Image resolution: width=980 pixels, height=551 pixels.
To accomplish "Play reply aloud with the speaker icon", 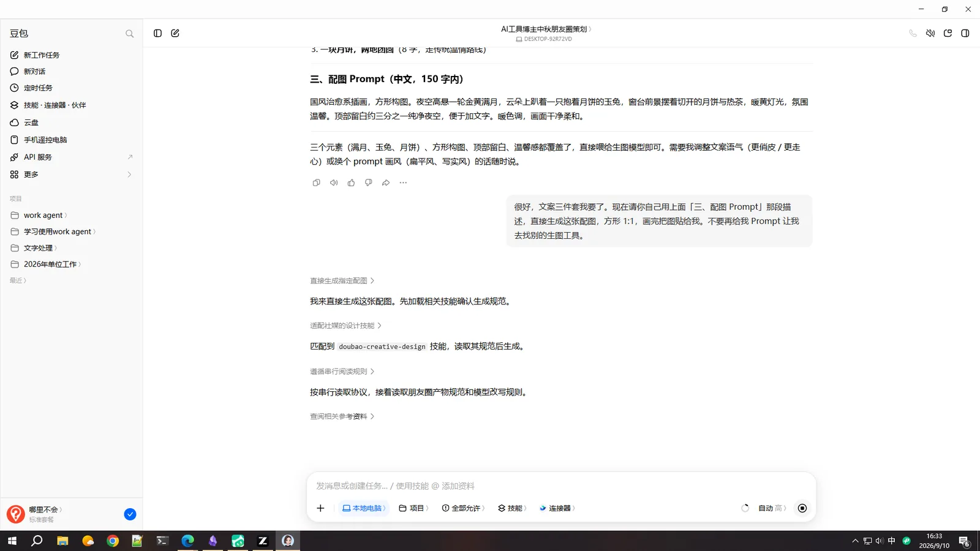I will (334, 182).
